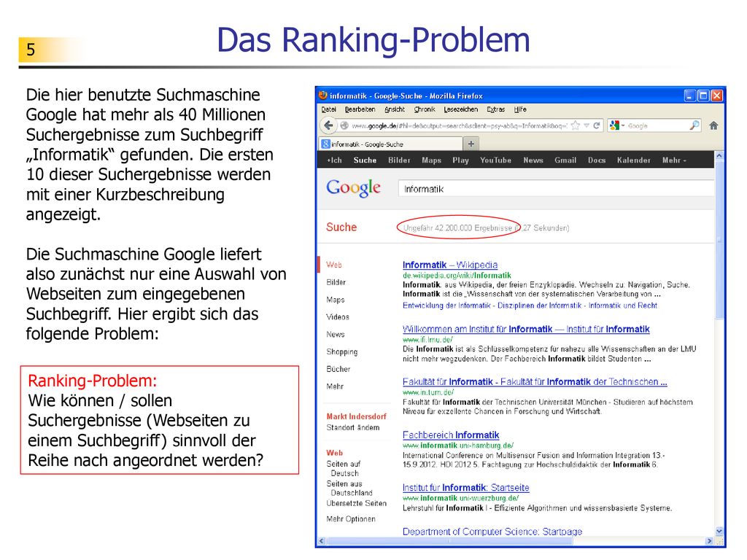Select Maps in the left sidebar
Image resolution: width=747 pixels, height=560 pixels.
(x=336, y=300)
